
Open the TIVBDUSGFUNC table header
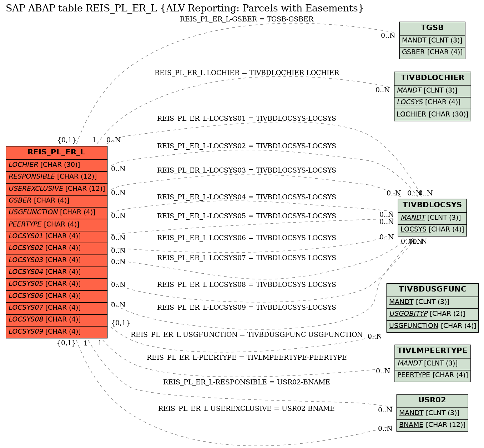(433, 289)
